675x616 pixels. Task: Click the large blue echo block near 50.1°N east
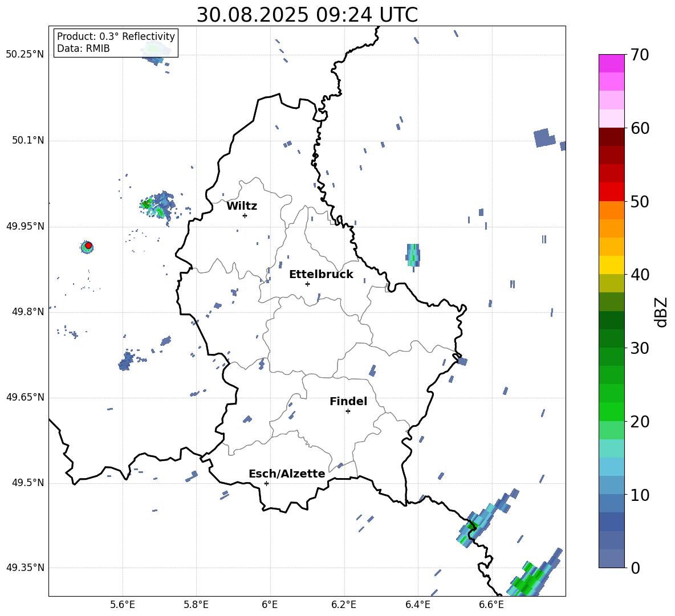(x=544, y=138)
